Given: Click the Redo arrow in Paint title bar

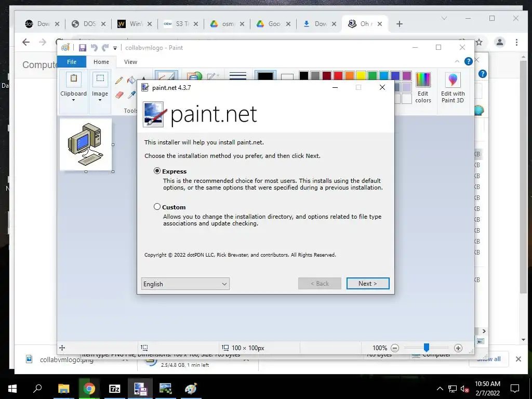Looking at the screenshot, I should [105, 47].
